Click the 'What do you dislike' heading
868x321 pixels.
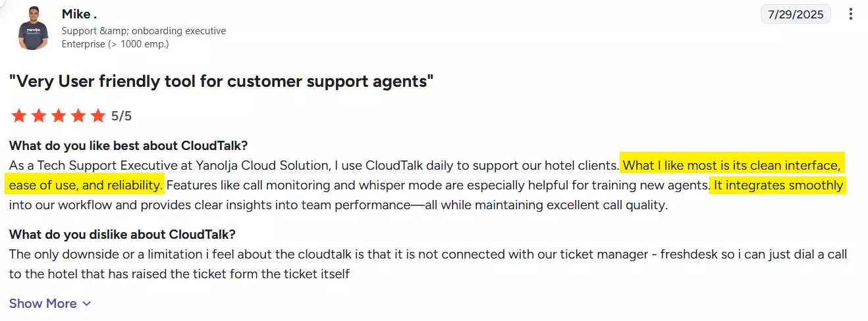point(122,234)
